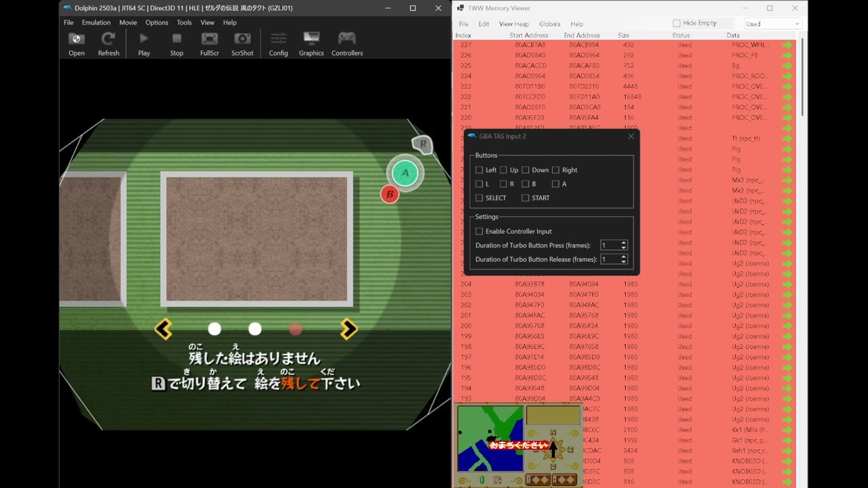This screenshot has height=488, width=868.
Task: Close the GBA TAS Input 2 window
Action: click(631, 136)
